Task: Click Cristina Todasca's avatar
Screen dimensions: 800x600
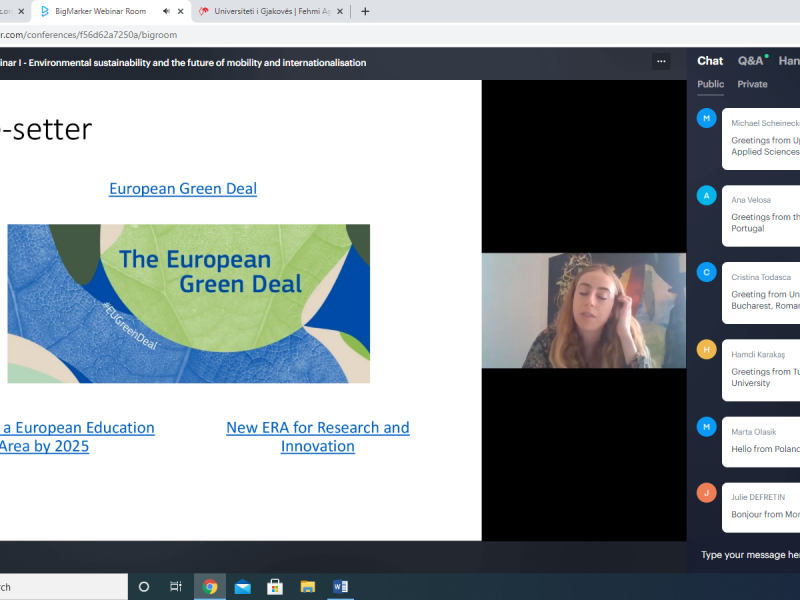Action: (707, 272)
